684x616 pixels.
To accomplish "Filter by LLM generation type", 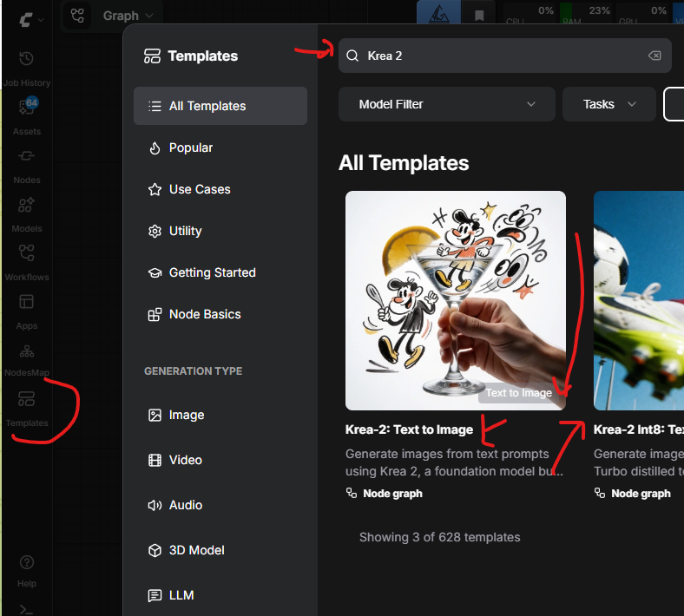I will point(220,595).
